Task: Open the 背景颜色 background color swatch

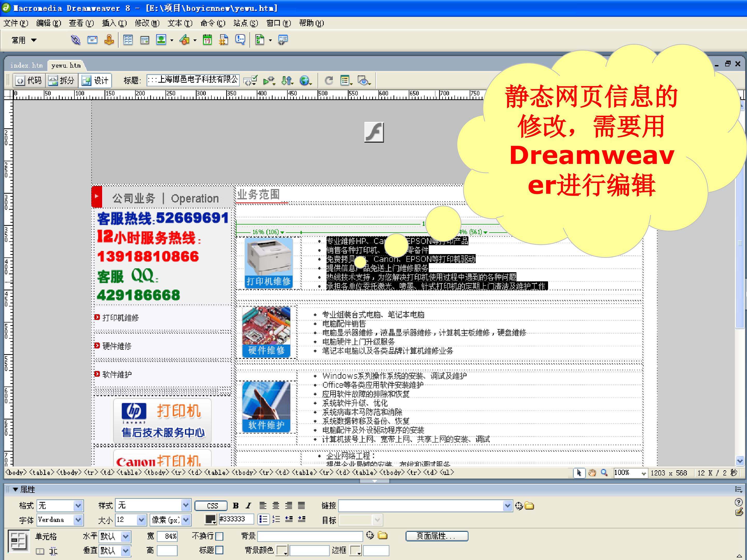Action: click(x=282, y=551)
